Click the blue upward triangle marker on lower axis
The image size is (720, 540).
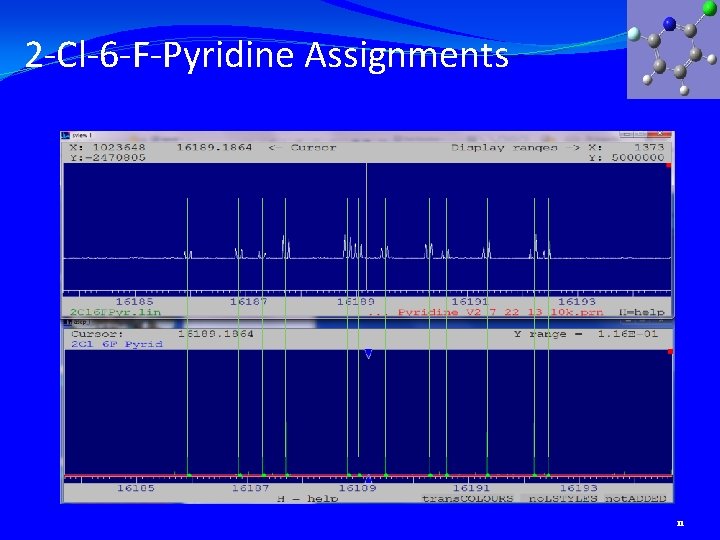click(368, 479)
